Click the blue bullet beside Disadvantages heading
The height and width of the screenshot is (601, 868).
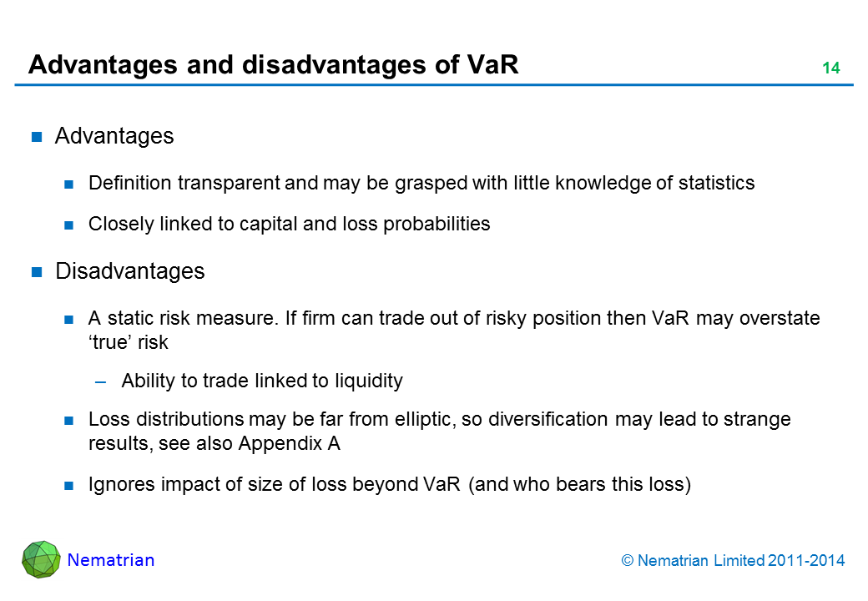(37, 272)
